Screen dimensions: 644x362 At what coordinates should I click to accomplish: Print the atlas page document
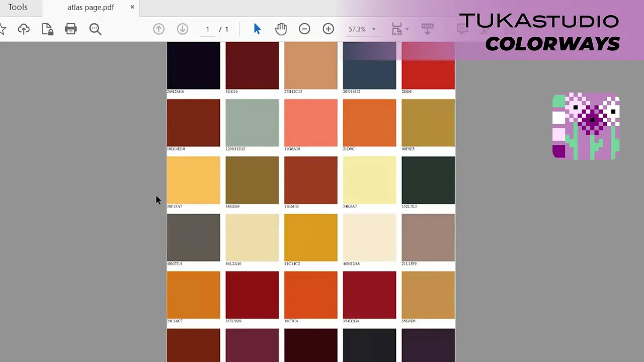[71, 29]
